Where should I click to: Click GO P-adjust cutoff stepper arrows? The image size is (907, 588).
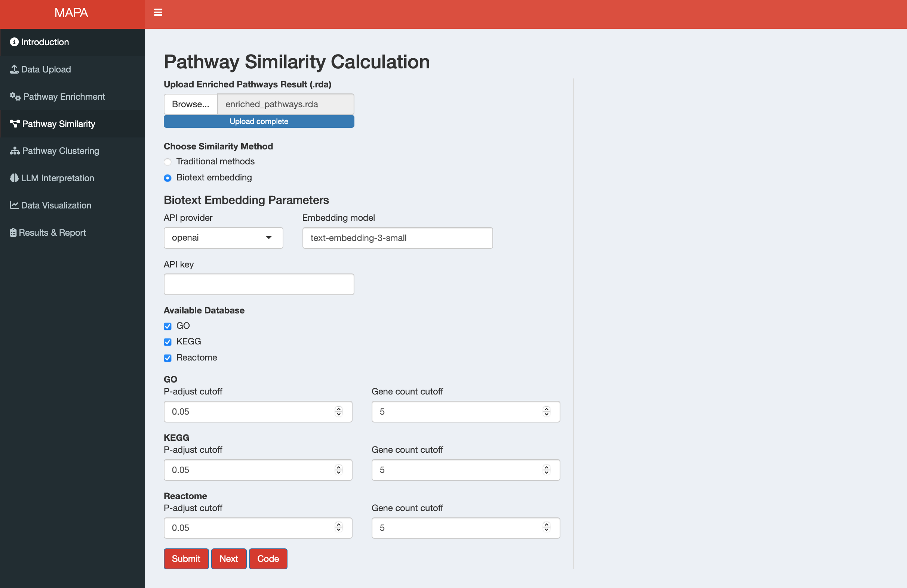click(338, 411)
